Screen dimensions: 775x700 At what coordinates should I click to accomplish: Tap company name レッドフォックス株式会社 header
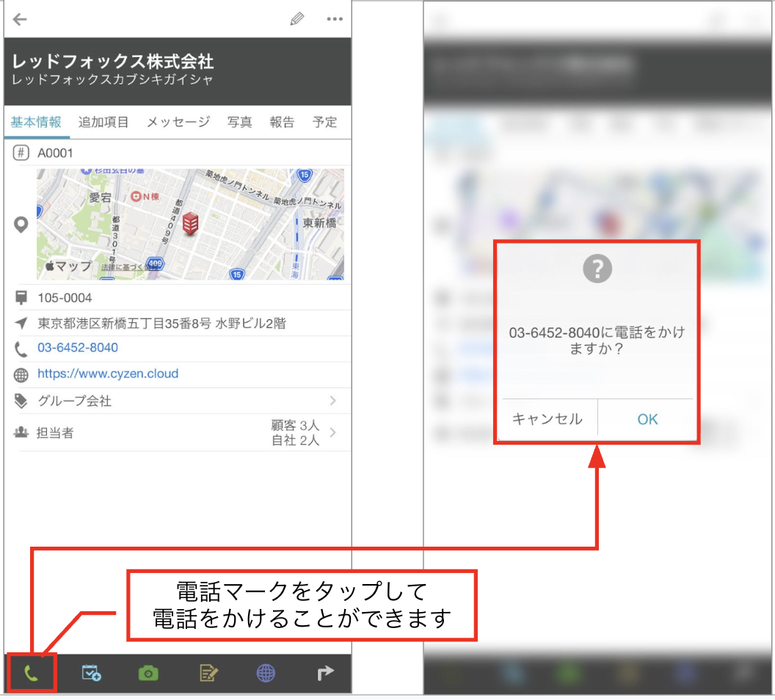(113, 61)
